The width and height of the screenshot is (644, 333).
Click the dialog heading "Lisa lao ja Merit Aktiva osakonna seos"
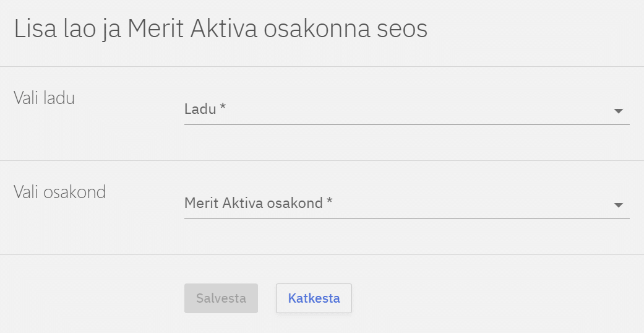(x=220, y=30)
